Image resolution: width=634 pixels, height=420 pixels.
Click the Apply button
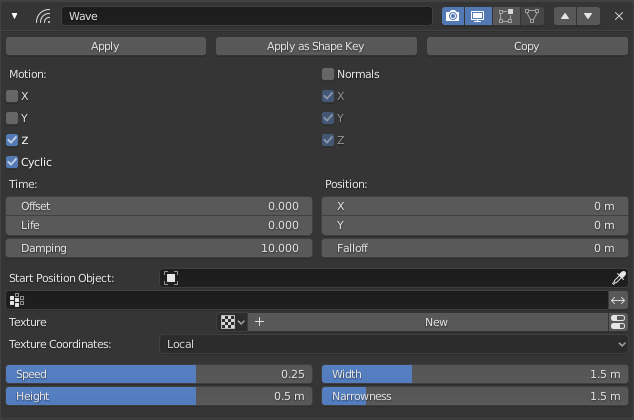click(x=106, y=46)
